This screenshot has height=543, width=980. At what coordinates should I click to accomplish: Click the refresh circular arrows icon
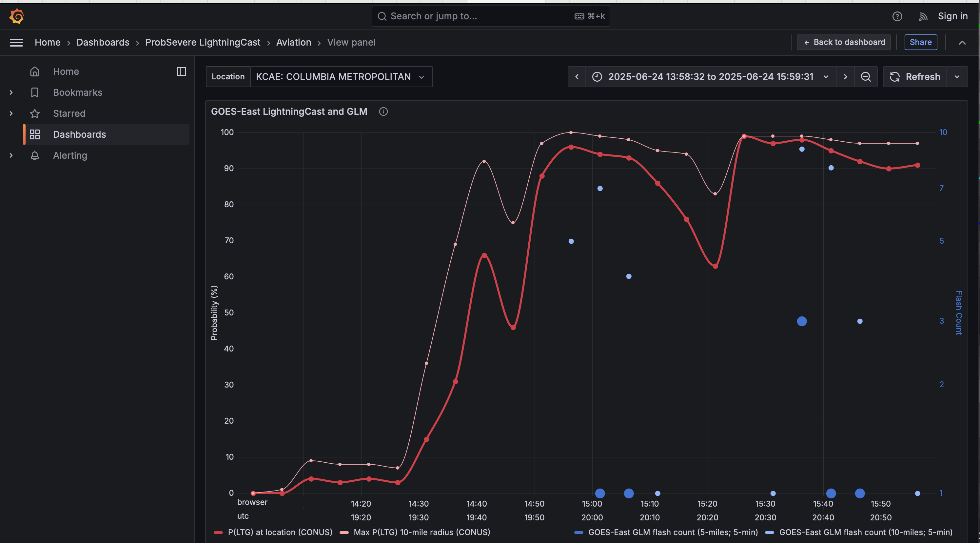click(x=894, y=77)
